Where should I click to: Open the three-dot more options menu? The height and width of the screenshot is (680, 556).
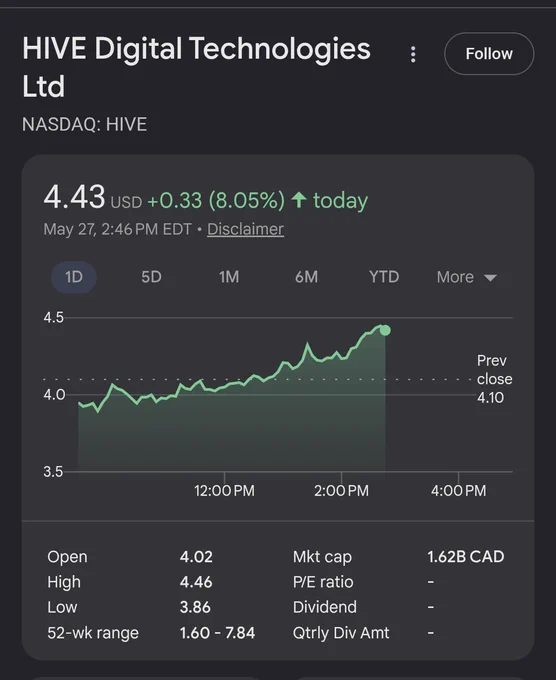coord(413,54)
